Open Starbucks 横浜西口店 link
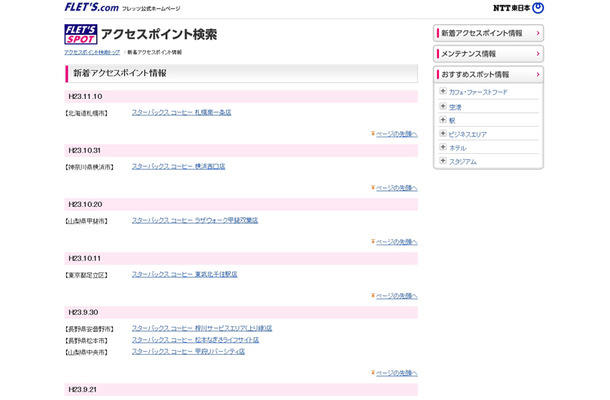This screenshot has width=610, height=400. [x=178, y=167]
